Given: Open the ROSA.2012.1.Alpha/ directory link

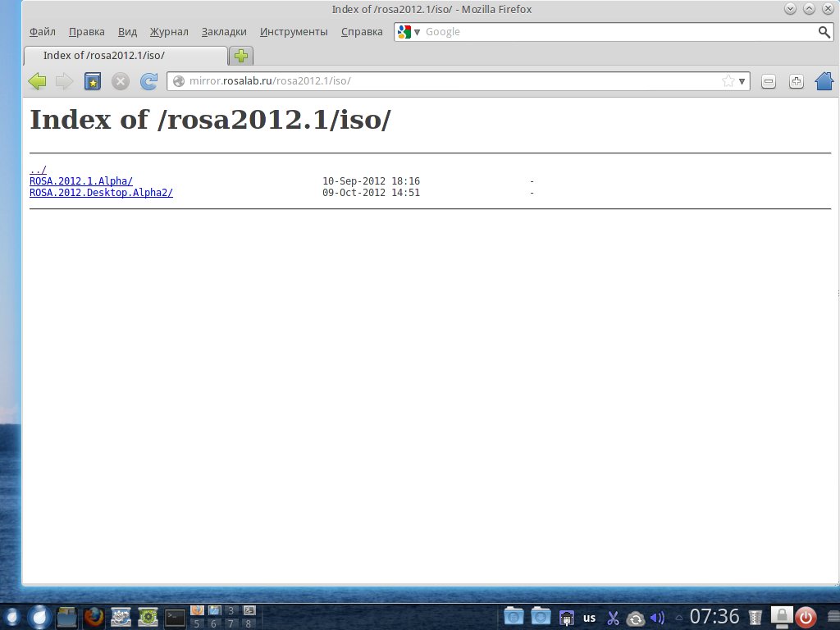Looking at the screenshot, I should (x=81, y=181).
